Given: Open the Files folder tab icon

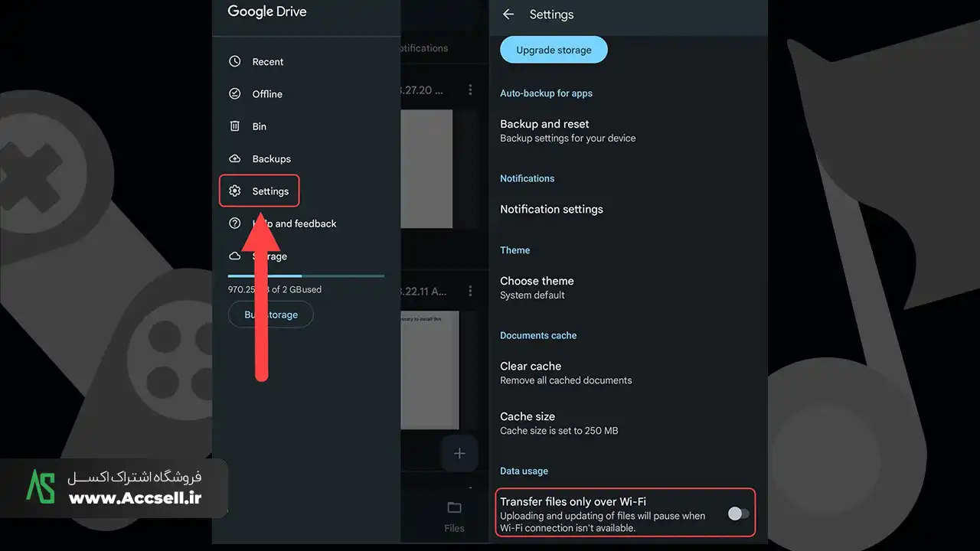Looking at the screenshot, I should pyautogui.click(x=454, y=507).
